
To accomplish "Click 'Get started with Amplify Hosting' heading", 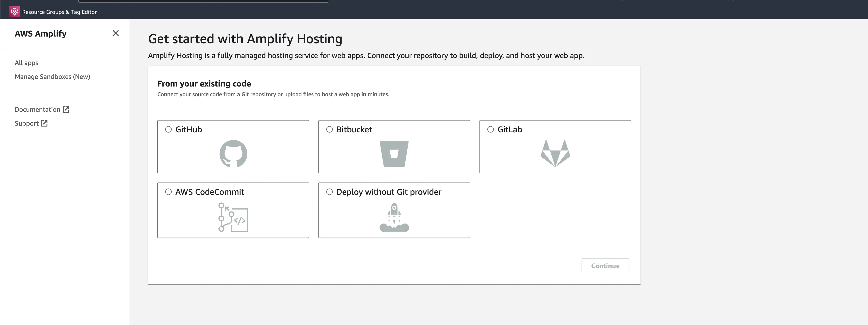I will pyautogui.click(x=245, y=39).
